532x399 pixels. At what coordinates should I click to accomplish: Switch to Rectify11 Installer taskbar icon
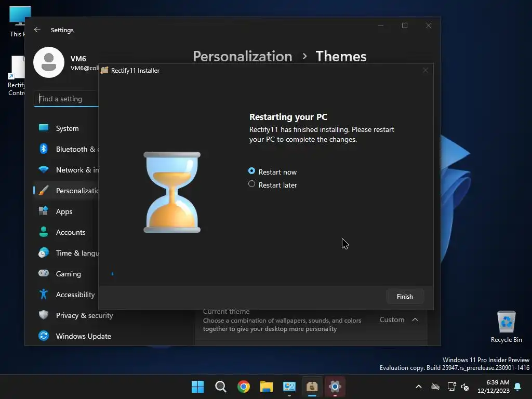point(312,387)
